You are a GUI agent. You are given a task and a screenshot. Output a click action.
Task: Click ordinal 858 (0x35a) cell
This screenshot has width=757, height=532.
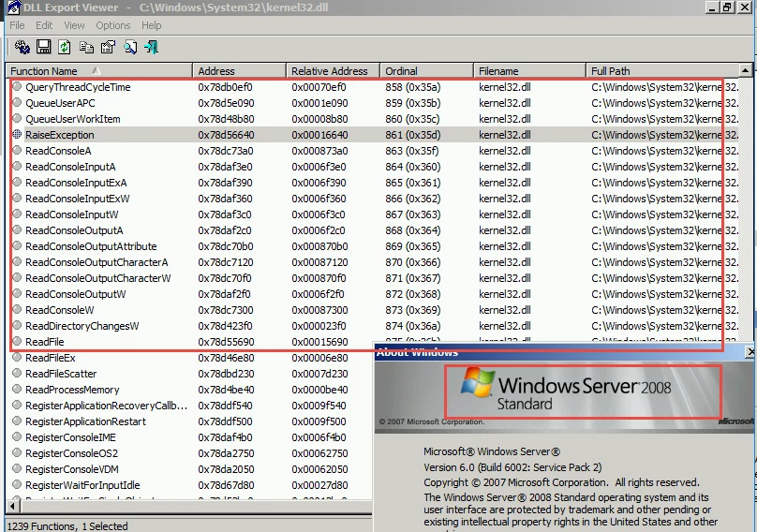pyautogui.click(x=413, y=87)
